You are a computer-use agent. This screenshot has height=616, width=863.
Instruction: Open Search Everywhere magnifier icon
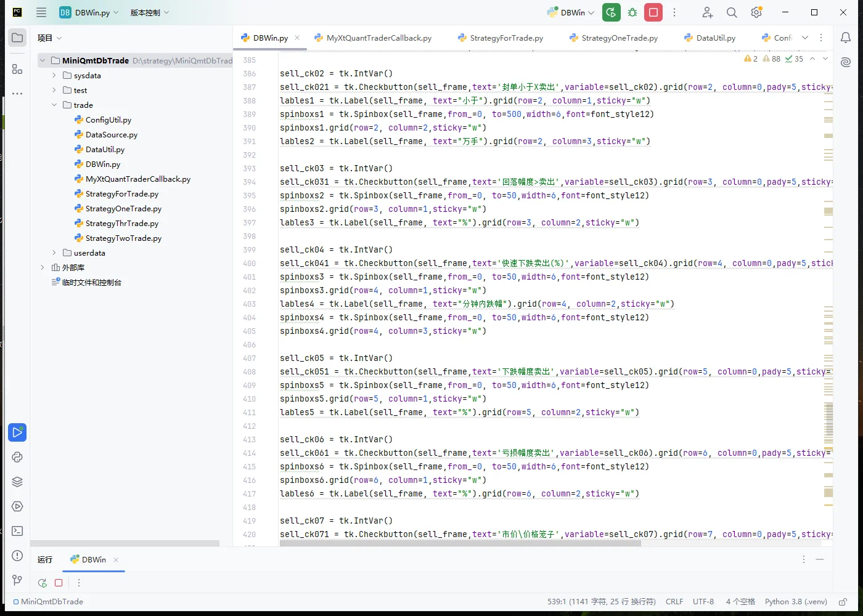click(x=732, y=12)
